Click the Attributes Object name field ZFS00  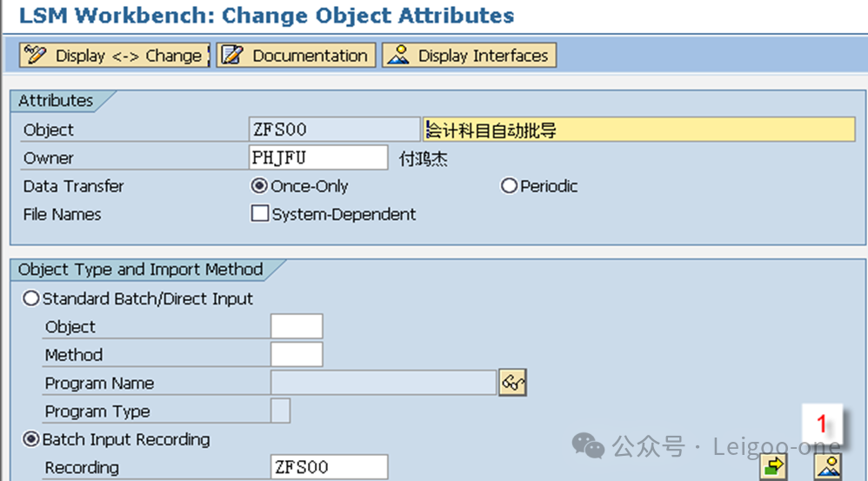[x=334, y=130]
